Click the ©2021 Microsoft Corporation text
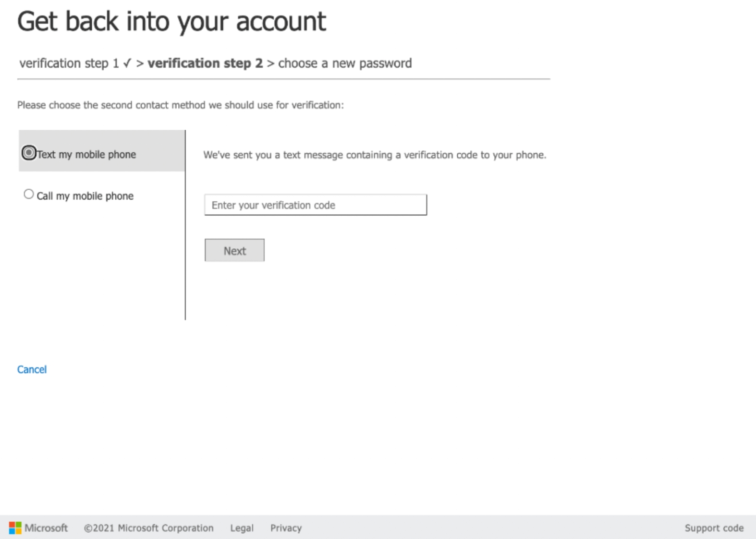This screenshot has height=539, width=756. click(x=148, y=528)
